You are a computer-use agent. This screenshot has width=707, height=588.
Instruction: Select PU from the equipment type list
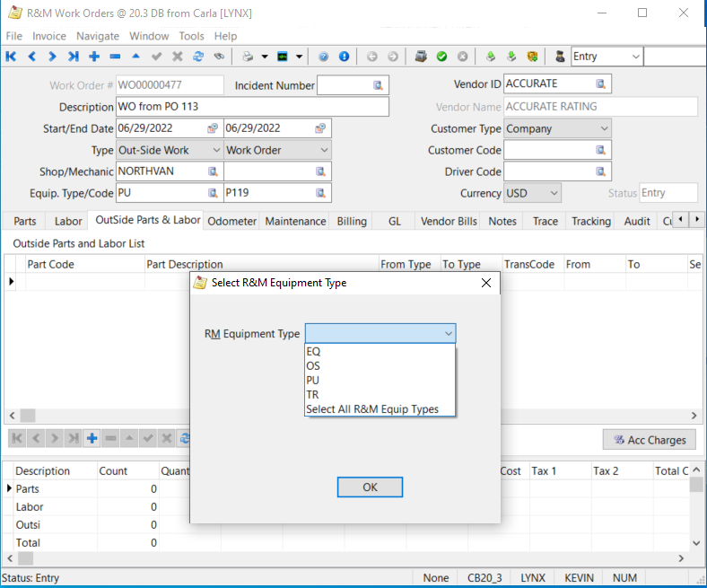(313, 381)
